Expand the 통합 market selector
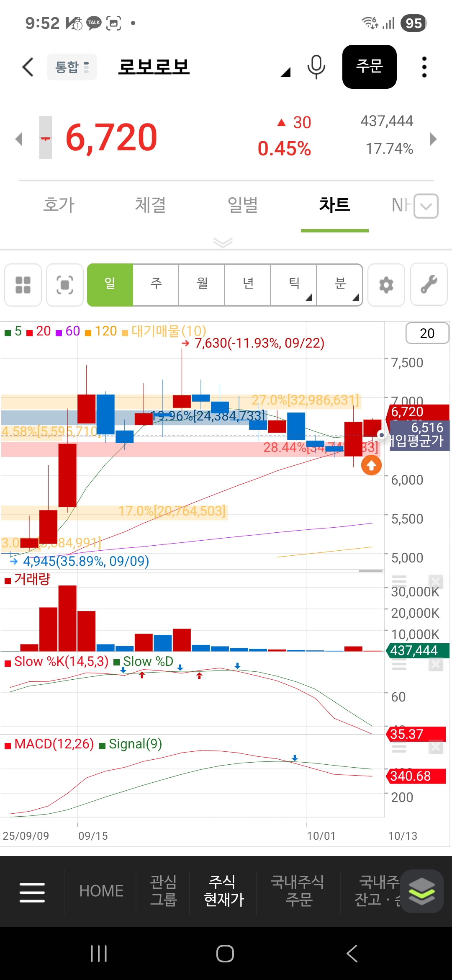Viewport: 452px width, 980px height. click(72, 67)
